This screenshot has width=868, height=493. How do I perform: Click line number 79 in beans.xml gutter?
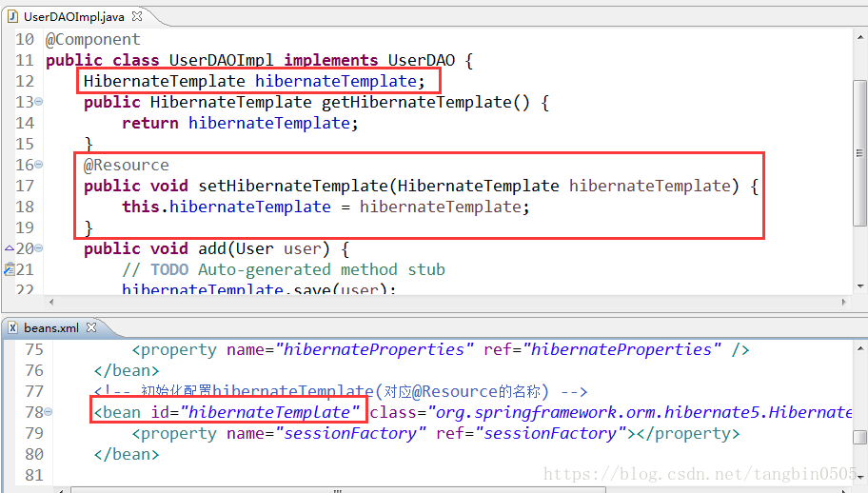(x=33, y=433)
